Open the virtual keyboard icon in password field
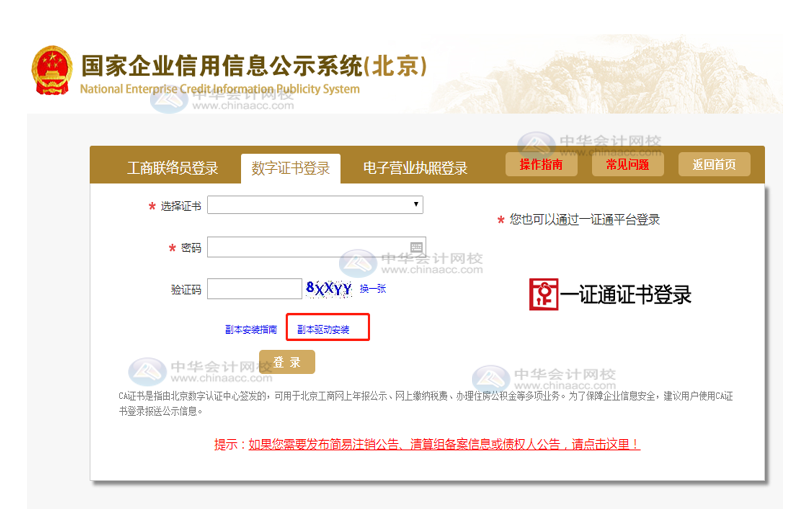The image size is (812, 520). (416, 247)
